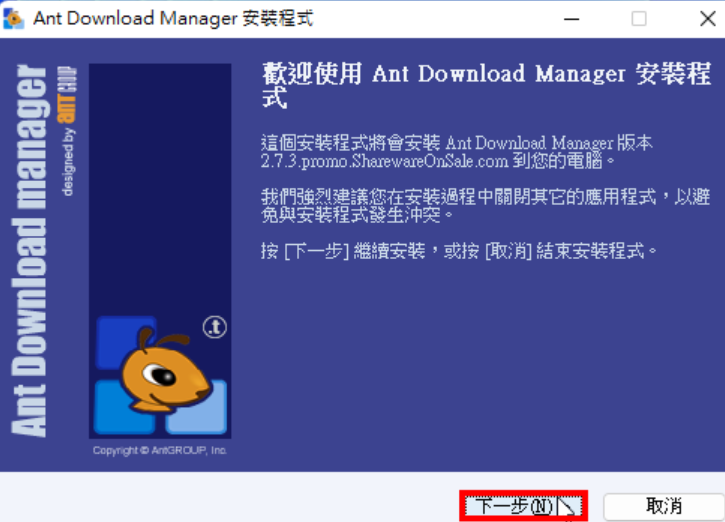Click the 按 [下一步] 繼續安裝 instruction line
This screenshot has width=725, height=522.
pyautogui.click(x=459, y=252)
